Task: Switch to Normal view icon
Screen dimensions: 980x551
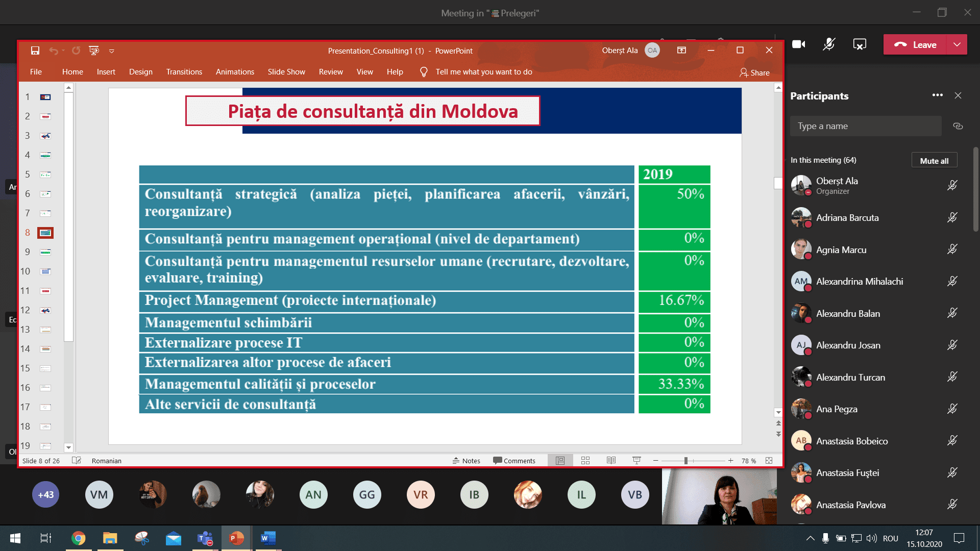Action: 560,461
